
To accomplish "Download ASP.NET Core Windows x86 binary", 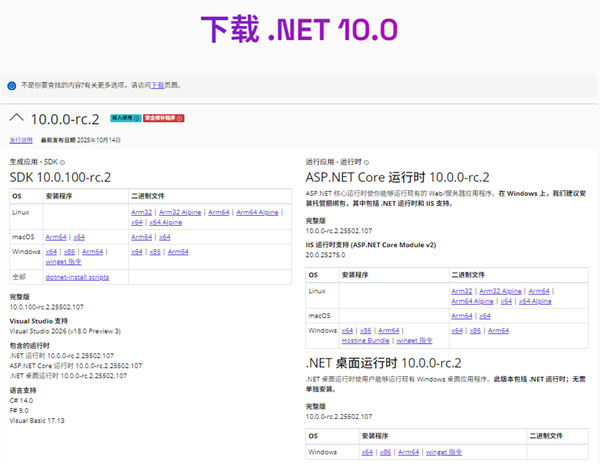I will click(x=475, y=330).
